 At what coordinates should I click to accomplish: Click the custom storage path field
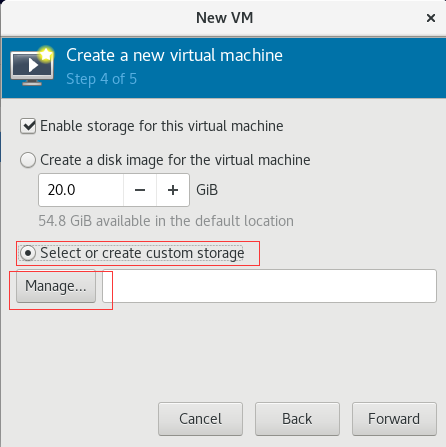269,286
